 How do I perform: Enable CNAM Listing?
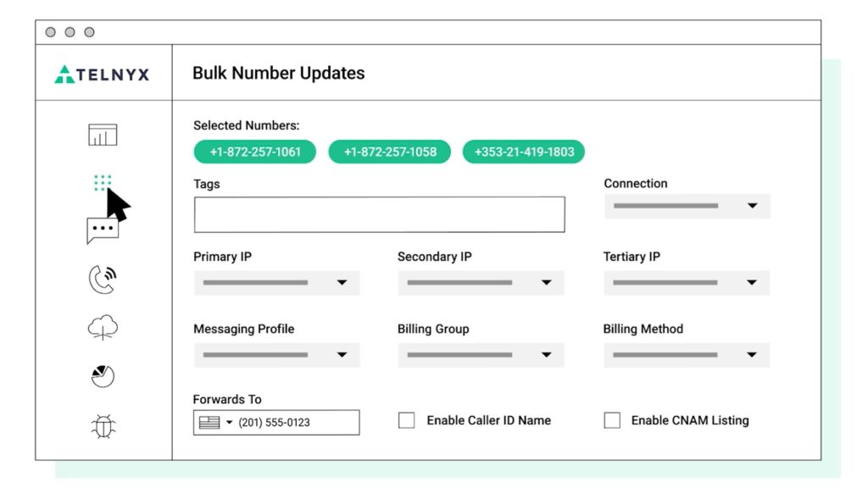coord(612,420)
